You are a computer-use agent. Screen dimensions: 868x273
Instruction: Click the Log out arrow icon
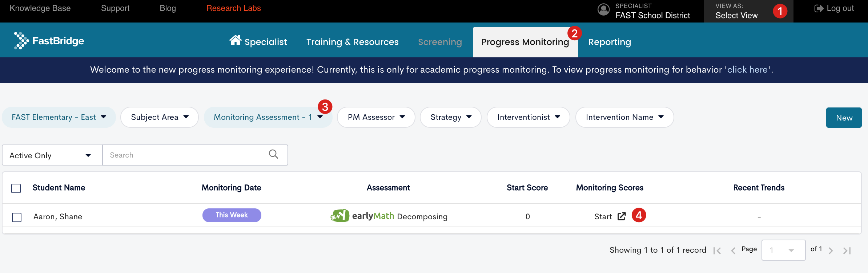[x=819, y=8]
